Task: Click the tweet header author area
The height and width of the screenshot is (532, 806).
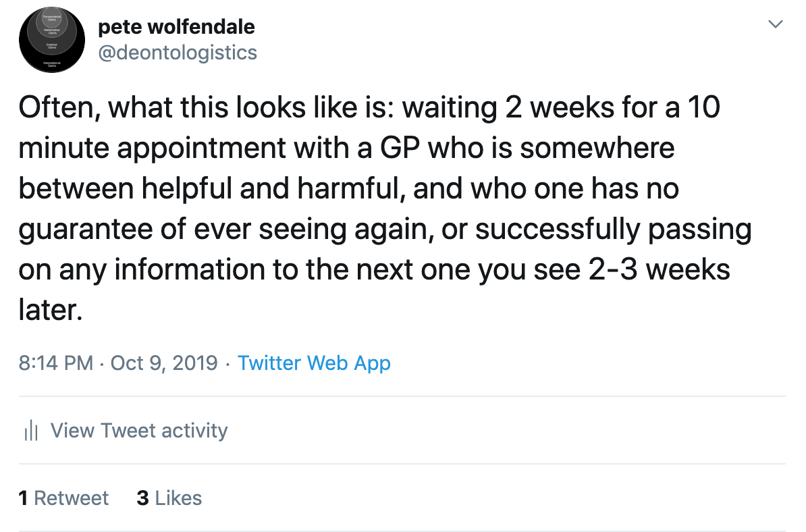Action: [x=177, y=38]
